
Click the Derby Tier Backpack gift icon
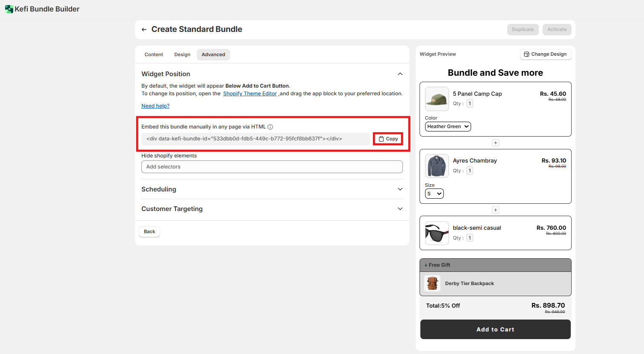432,283
